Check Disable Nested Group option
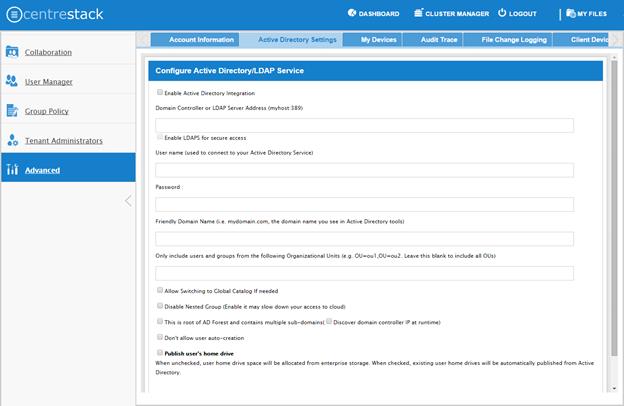 coord(160,306)
